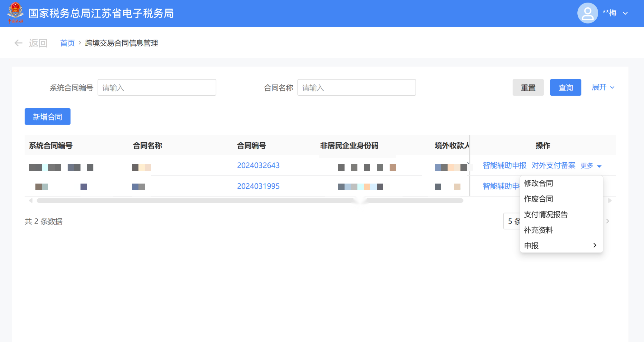The width and height of the screenshot is (644, 342).
Task: Click the 系统合同编号 input field
Action: pyautogui.click(x=157, y=88)
